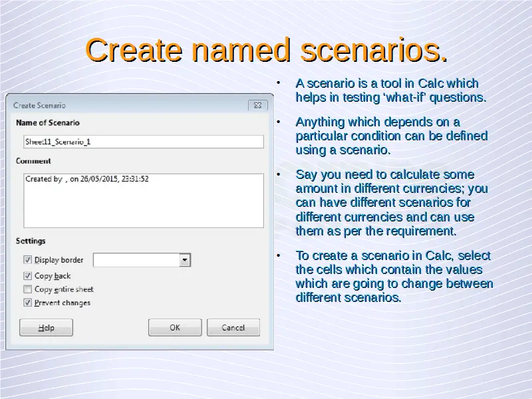
Task: Click inside the Comment text area
Action: tap(144, 201)
